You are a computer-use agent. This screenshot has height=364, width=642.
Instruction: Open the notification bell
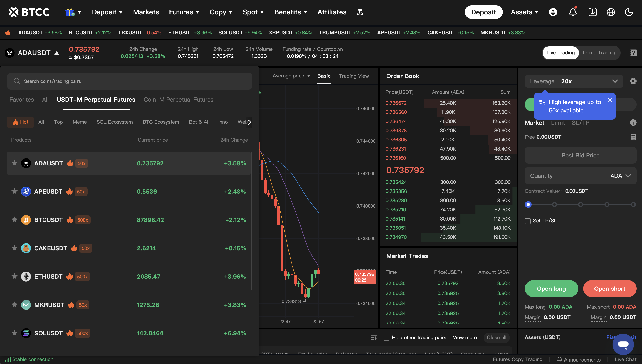pos(573,12)
